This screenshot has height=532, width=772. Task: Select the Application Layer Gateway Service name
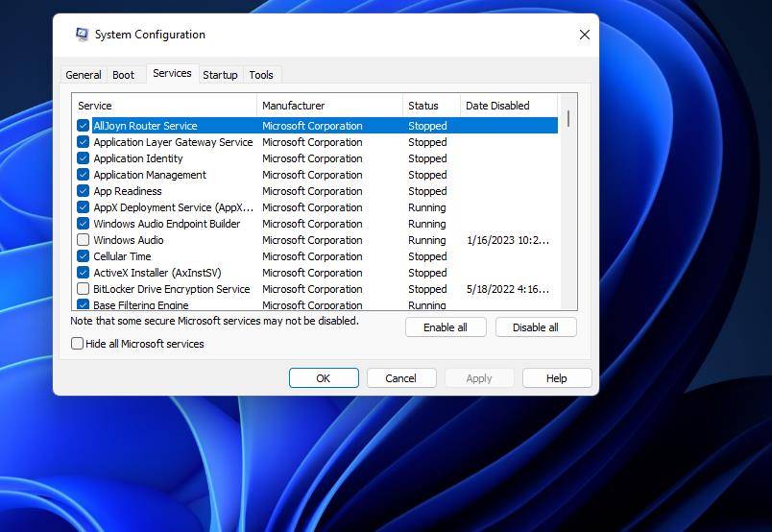point(173,142)
